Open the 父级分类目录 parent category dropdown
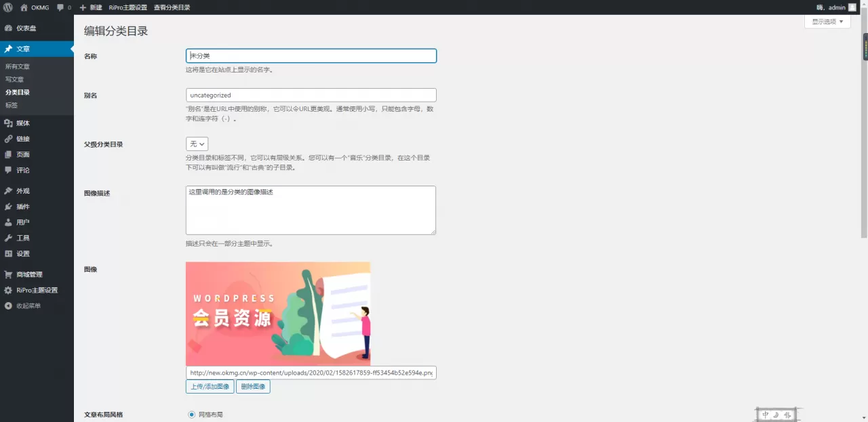Viewport: 868px width, 422px height. pyautogui.click(x=197, y=144)
